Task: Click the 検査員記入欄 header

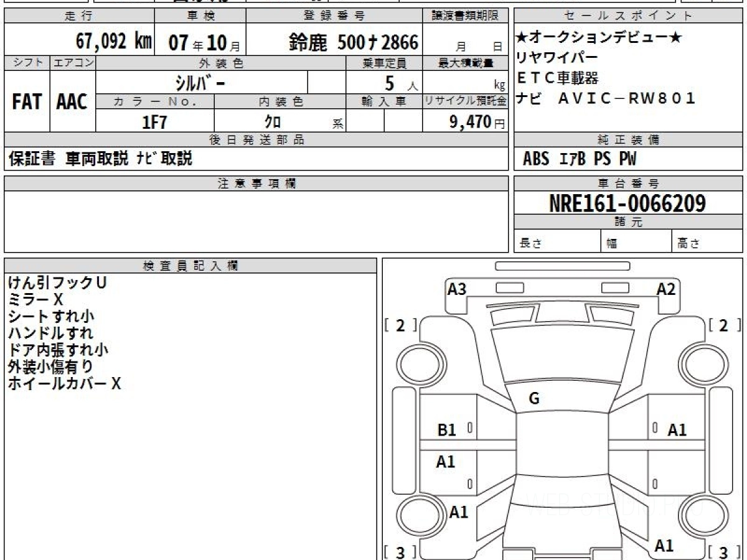Action: click(x=190, y=266)
